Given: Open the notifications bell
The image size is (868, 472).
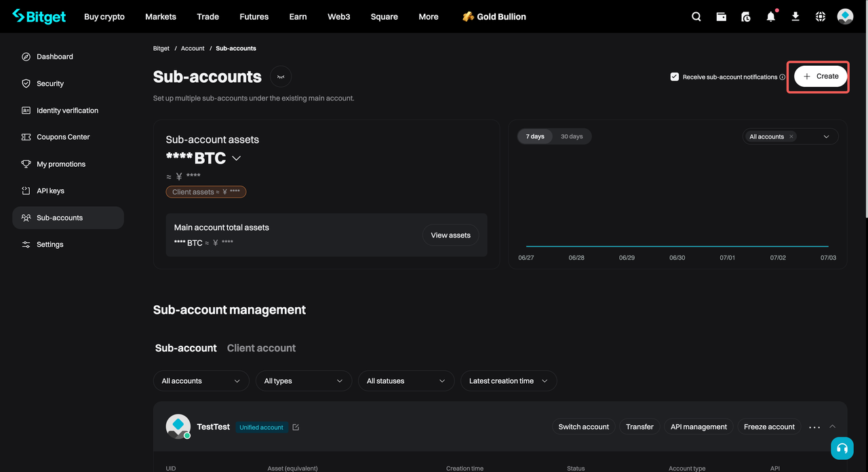Looking at the screenshot, I should point(771,16).
